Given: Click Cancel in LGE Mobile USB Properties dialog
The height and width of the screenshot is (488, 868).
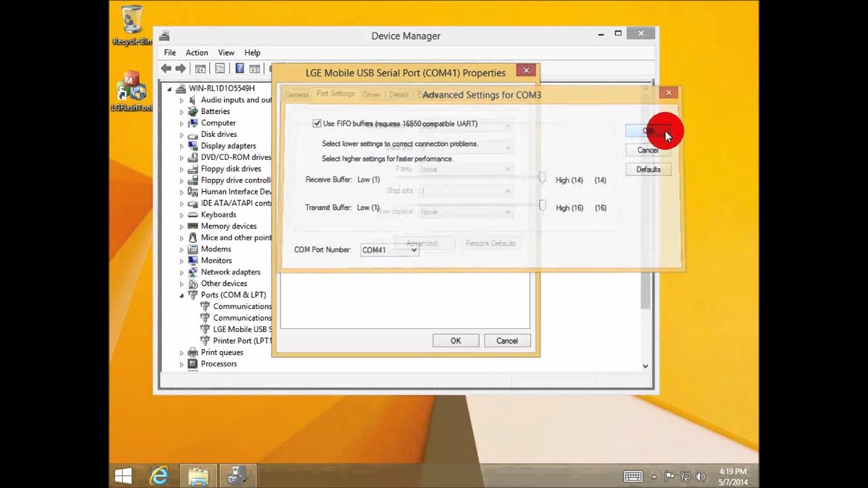Looking at the screenshot, I should (x=507, y=341).
